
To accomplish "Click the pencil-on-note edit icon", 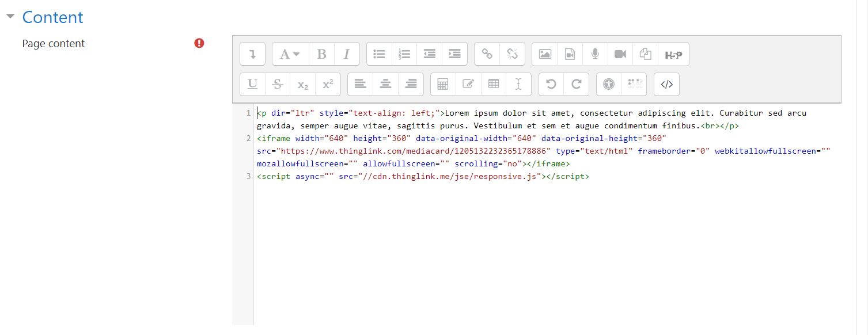I will tap(468, 84).
